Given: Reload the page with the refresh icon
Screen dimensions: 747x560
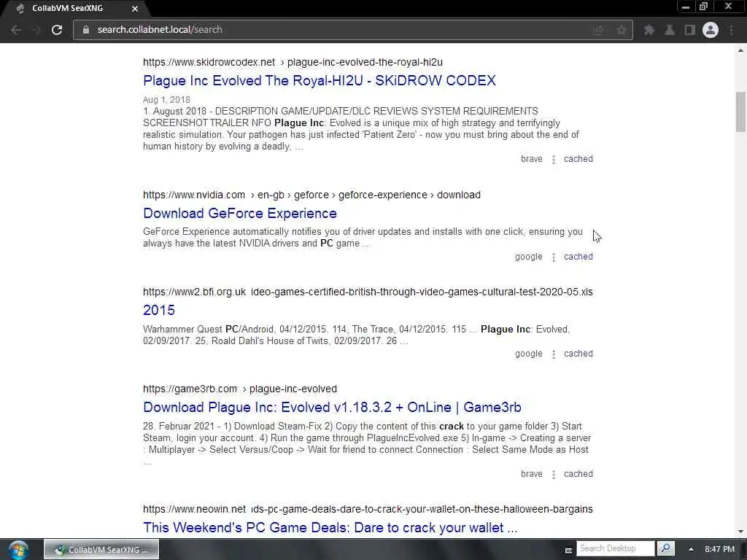Looking at the screenshot, I should 57,29.
